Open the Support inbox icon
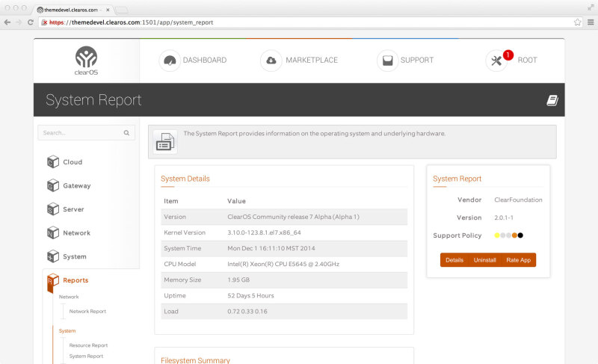The image size is (598, 364). pos(387,61)
